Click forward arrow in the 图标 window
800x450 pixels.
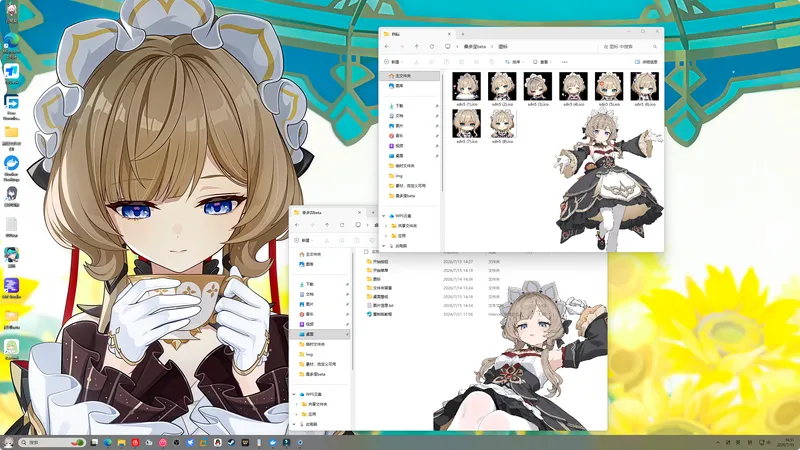[402, 46]
